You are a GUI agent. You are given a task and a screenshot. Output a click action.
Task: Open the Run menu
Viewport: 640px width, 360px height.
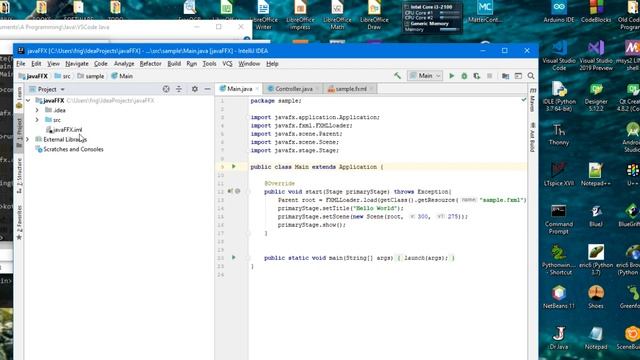[x=191, y=64]
